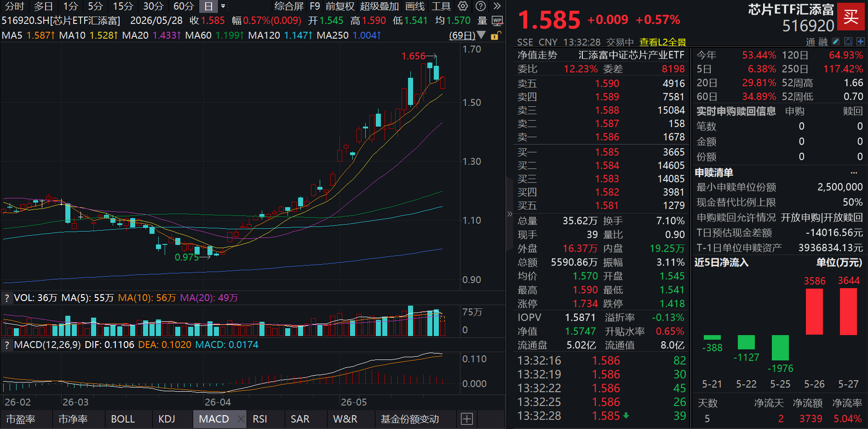The image size is (868, 429).
Task: Click the add indicator plus box
Action: pos(467,419)
